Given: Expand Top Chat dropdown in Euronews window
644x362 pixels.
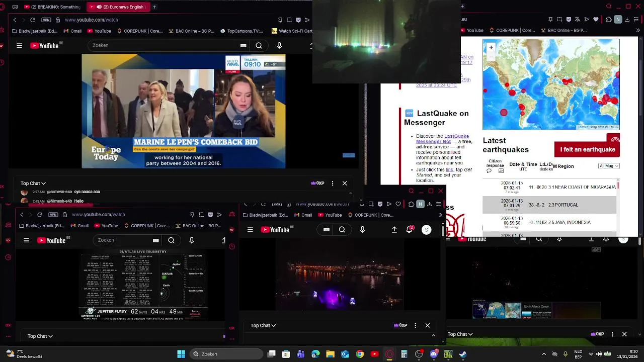Looking at the screenshot, I should click(x=33, y=184).
